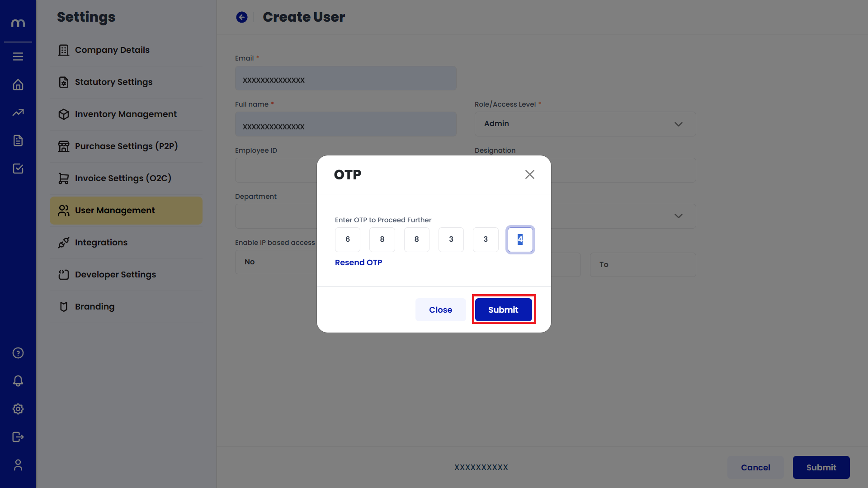The width and height of the screenshot is (868, 488).
Task: Open the Enable IP based access dropdown
Action: coord(276,263)
